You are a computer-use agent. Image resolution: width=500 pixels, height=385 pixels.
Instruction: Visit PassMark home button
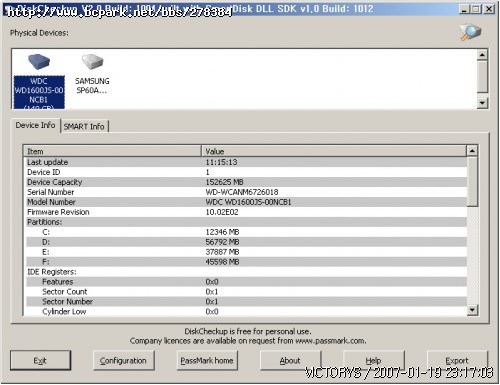tap(207, 360)
